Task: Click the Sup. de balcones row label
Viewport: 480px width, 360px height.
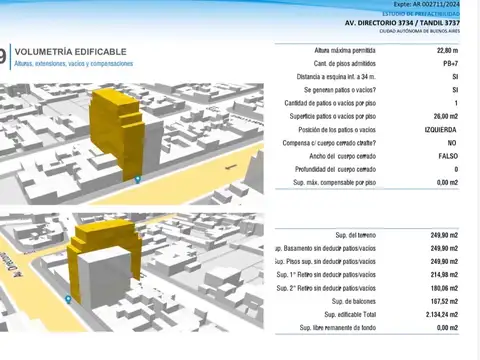Action: tap(354, 301)
